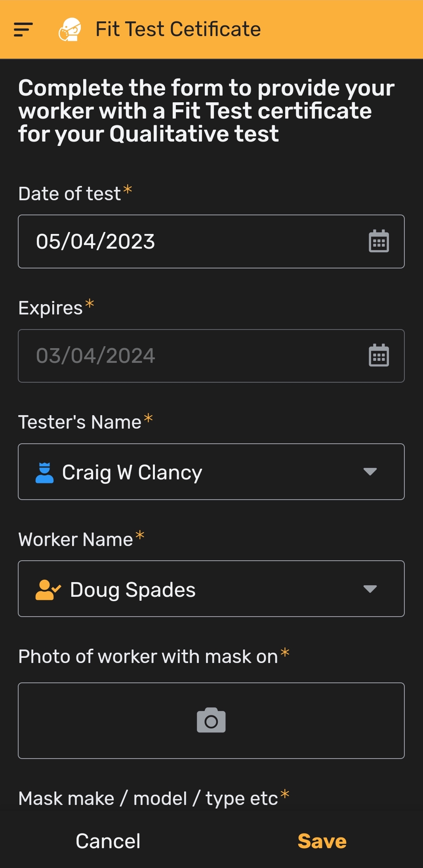Viewport: 423px width, 868px height.
Task: Click the Mask make / model label
Action: pyautogui.click(x=148, y=799)
